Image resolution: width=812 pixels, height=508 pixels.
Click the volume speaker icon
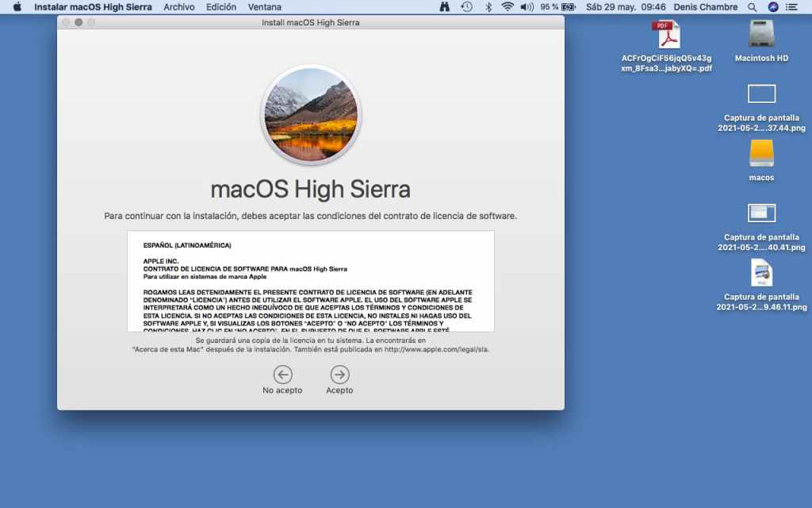tap(527, 7)
